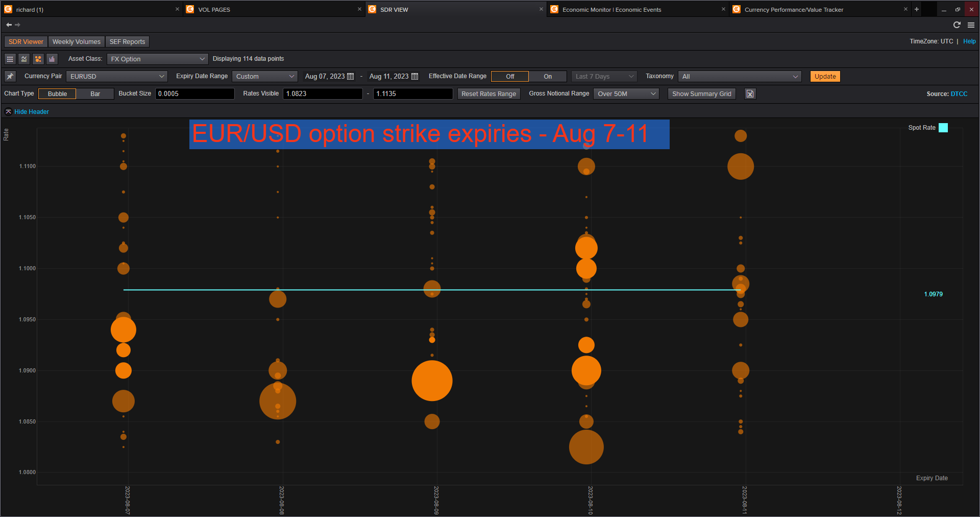Open the calendar for Aug 07, 2023
This screenshot has height=517, width=980.
[x=350, y=77]
